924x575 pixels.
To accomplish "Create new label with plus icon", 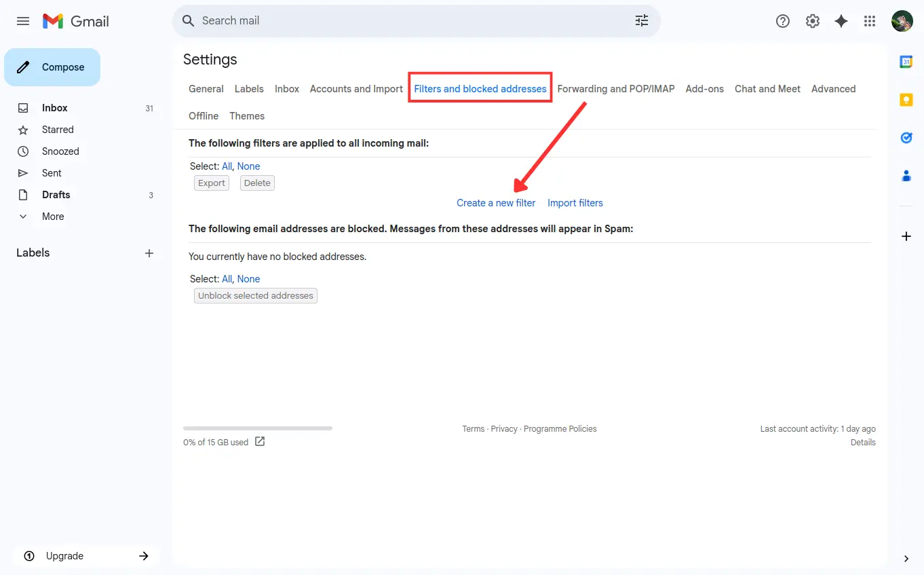I will pyautogui.click(x=149, y=253).
